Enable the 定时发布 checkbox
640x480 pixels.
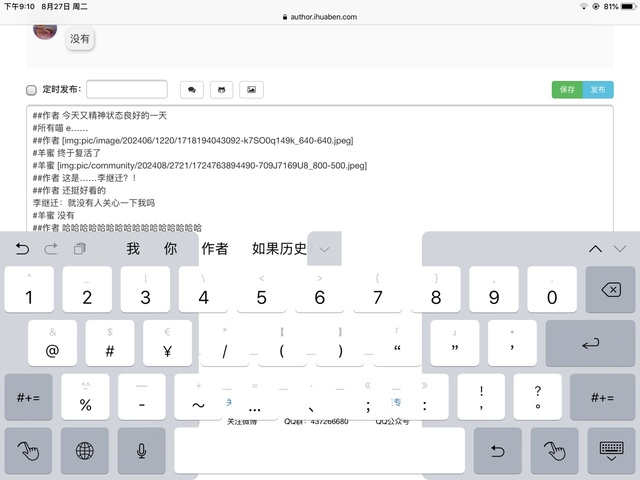31,90
